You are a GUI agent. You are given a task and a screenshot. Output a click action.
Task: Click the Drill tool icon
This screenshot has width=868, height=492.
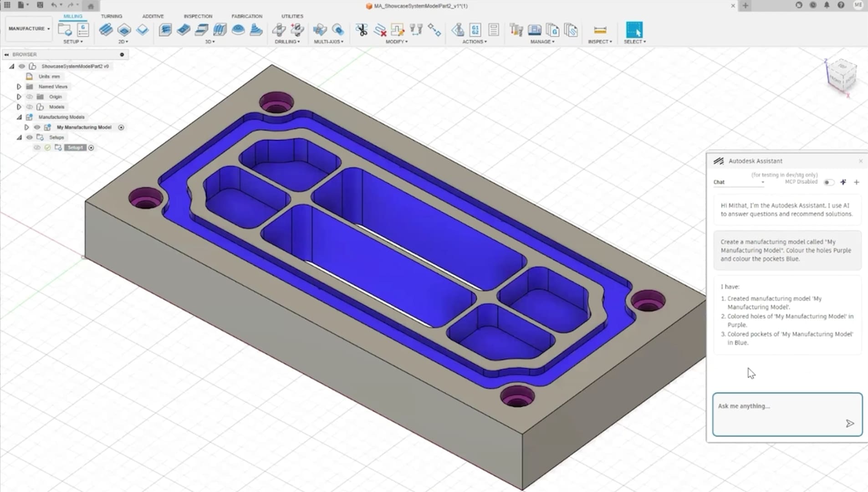[x=279, y=30]
